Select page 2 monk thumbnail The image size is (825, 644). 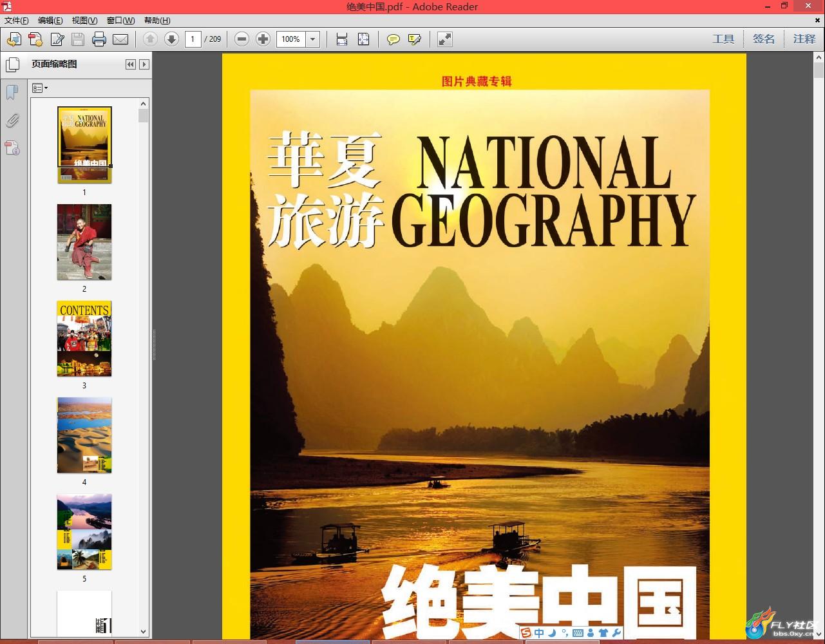pos(84,242)
